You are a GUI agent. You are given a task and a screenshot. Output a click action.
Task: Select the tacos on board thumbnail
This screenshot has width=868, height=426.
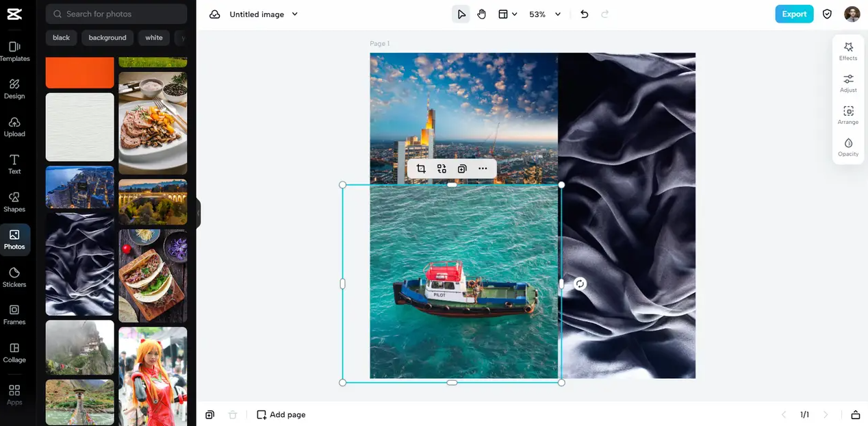pos(153,276)
